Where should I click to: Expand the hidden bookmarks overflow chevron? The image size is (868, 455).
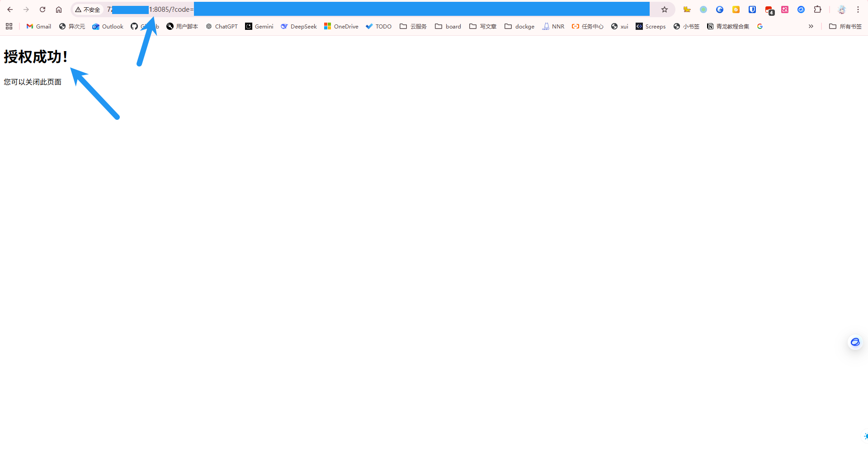point(811,26)
